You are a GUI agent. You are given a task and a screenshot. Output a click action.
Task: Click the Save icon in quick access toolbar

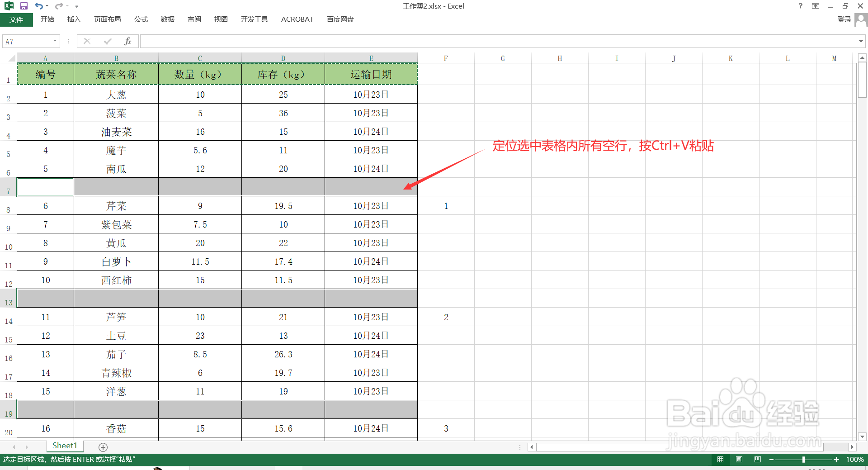(x=24, y=6)
